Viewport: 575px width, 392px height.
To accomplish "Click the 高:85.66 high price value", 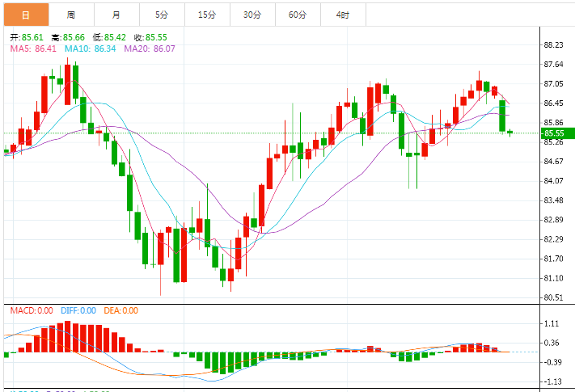I will [x=68, y=37].
